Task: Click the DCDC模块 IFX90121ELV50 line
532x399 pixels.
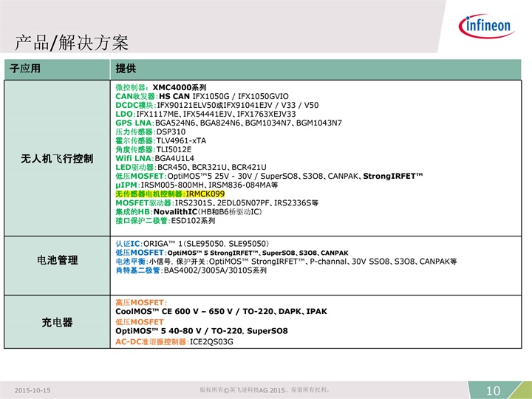Action: 217,105
